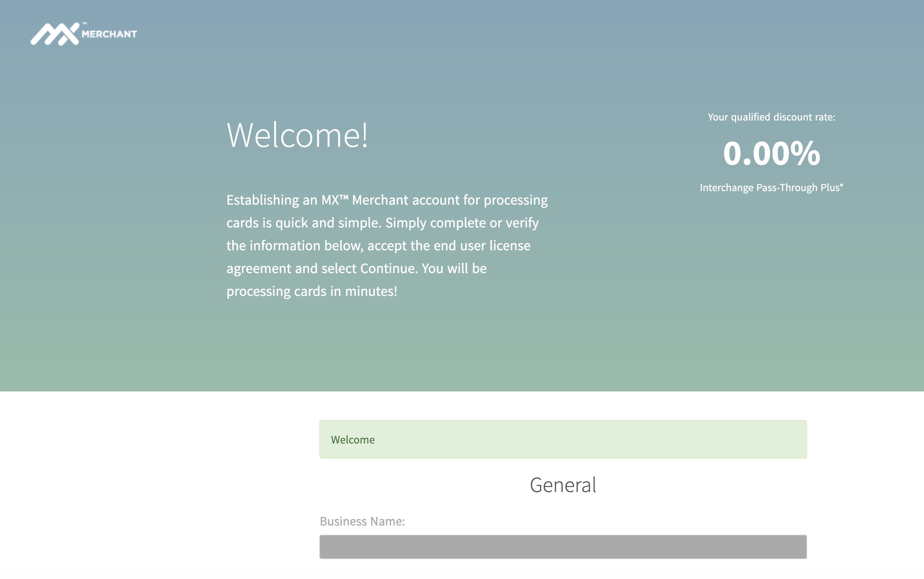Click the word Continue in the intro text
Viewport: 924px width, 579px height.
pos(388,268)
